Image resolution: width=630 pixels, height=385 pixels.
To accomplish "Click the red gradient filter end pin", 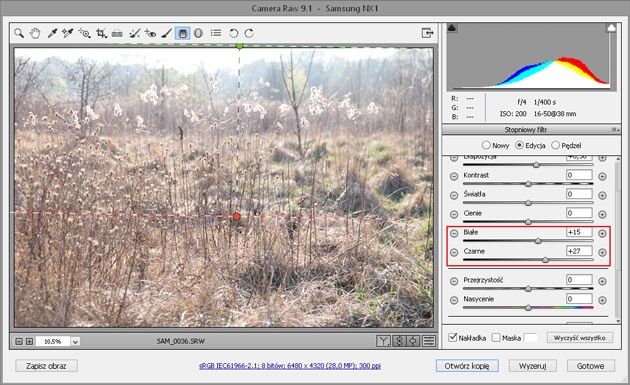I will click(237, 217).
